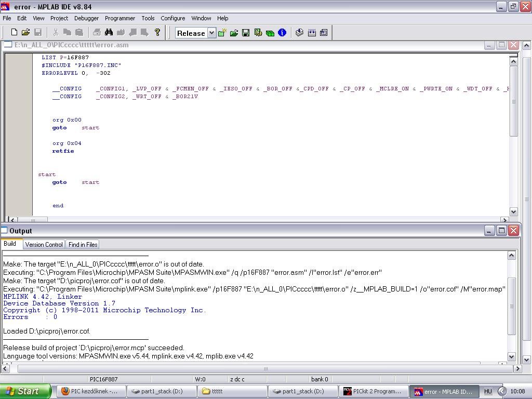The height and width of the screenshot is (399, 532).
Task: Open the View menu
Action: (x=38, y=18)
